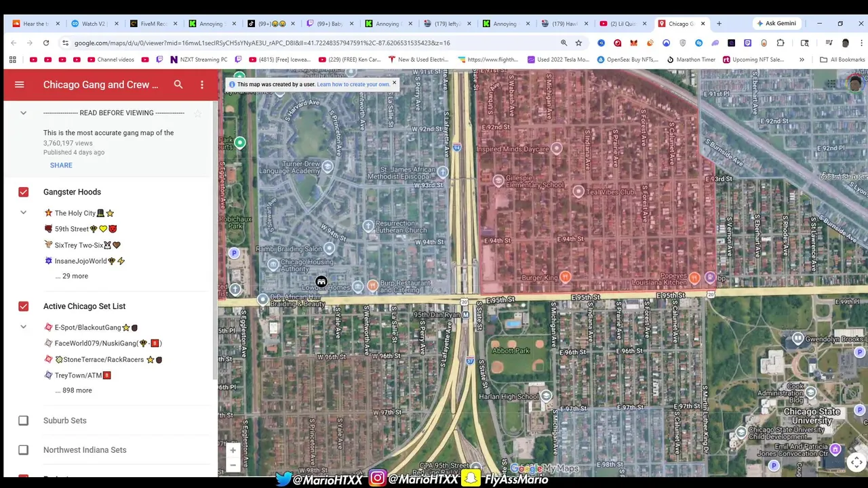Open the sidebar hamburger menu
The width and height of the screenshot is (868, 488).
pos(19,85)
